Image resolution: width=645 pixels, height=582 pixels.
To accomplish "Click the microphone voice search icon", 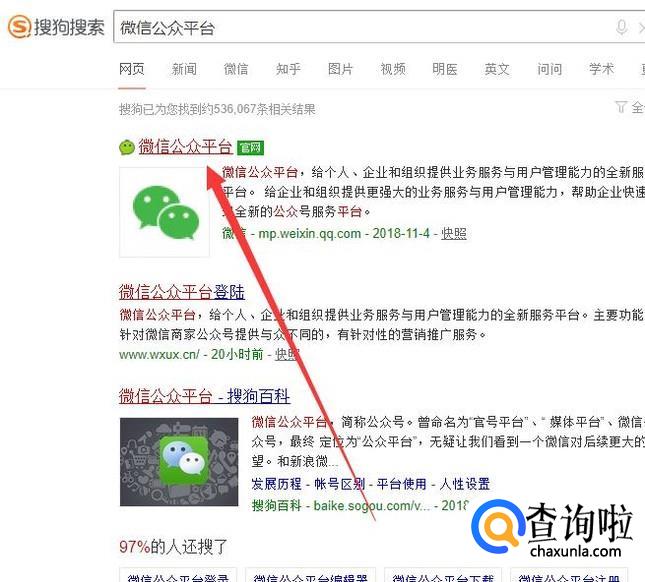I will click(622, 28).
